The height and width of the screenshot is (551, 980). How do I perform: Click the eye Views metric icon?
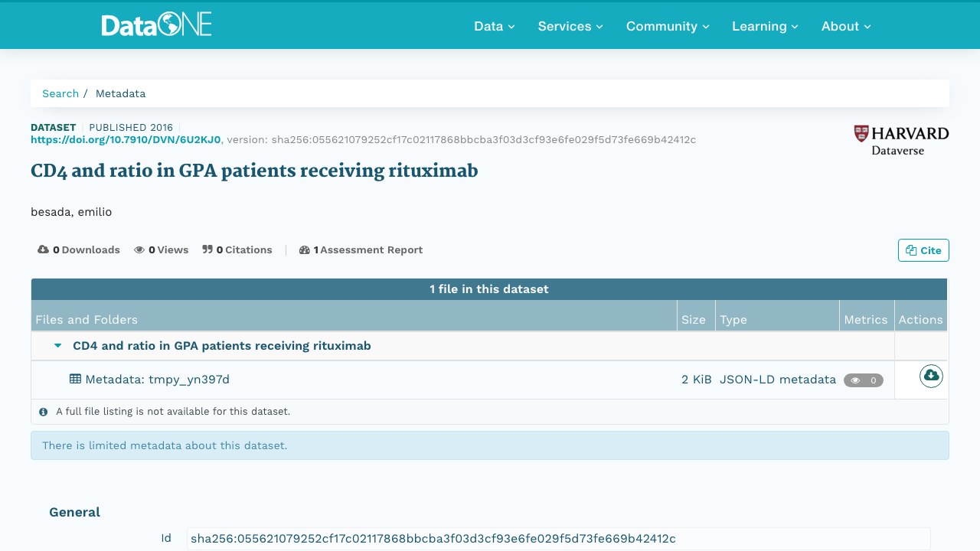(x=139, y=249)
